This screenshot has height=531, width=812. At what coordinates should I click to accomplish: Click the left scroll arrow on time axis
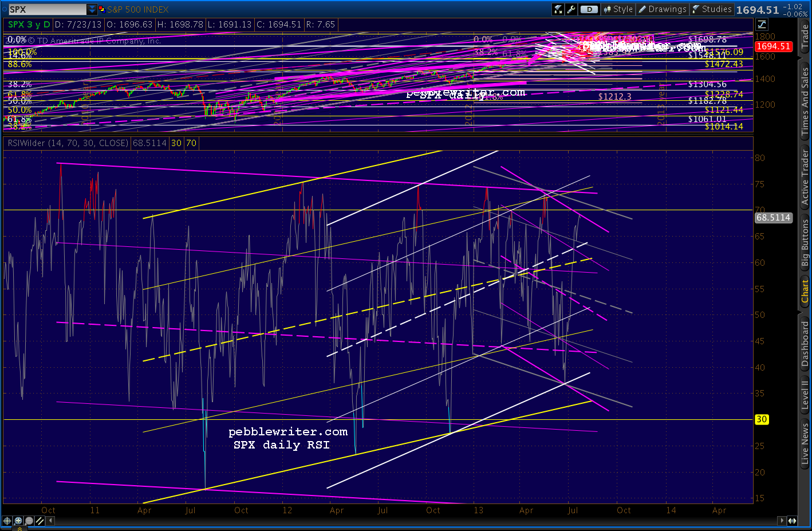[x=51, y=521]
